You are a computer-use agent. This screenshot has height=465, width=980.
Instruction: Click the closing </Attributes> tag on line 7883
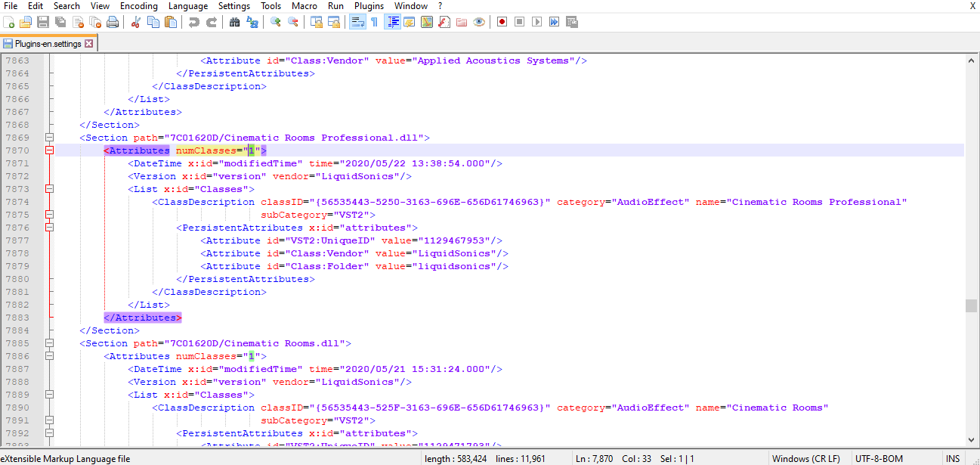(x=143, y=318)
